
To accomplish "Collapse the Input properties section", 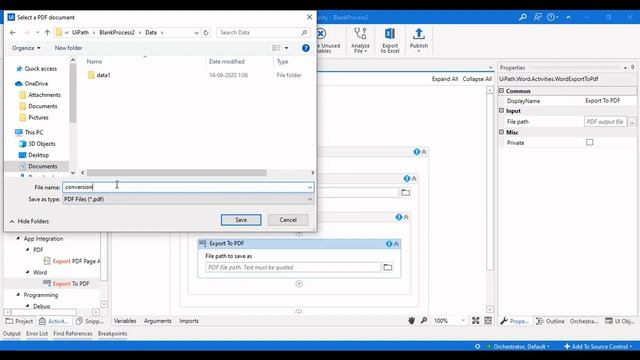I will (502, 111).
